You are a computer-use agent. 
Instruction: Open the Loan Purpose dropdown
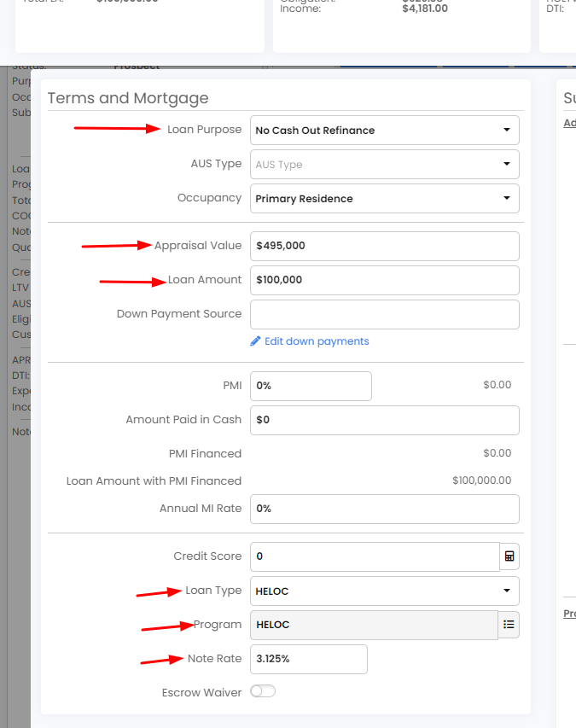pos(384,131)
